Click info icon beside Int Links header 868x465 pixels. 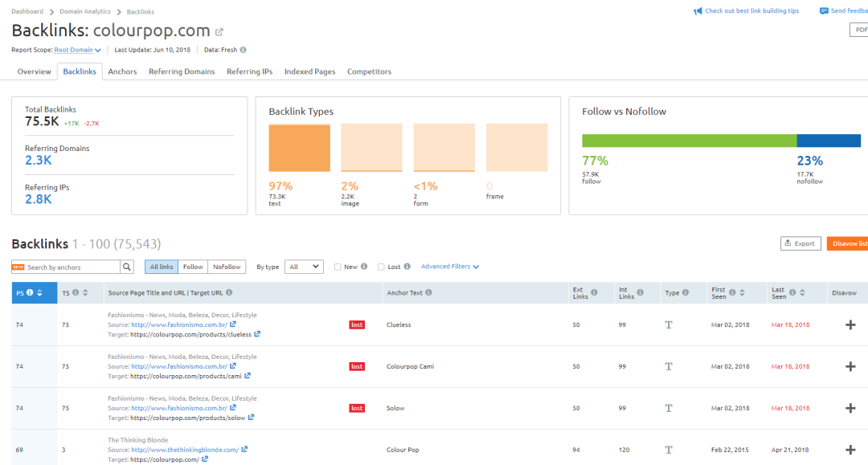tap(640, 292)
